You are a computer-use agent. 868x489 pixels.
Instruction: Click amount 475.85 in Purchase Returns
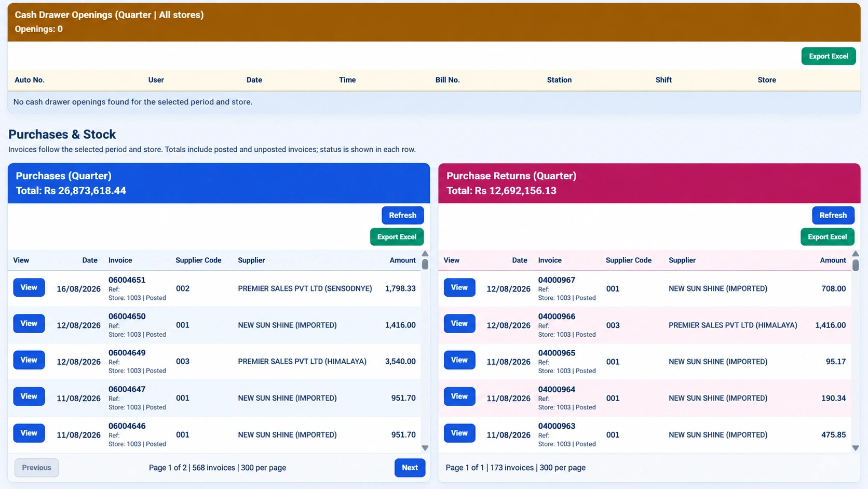pyautogui.click(x=833, y=434)
